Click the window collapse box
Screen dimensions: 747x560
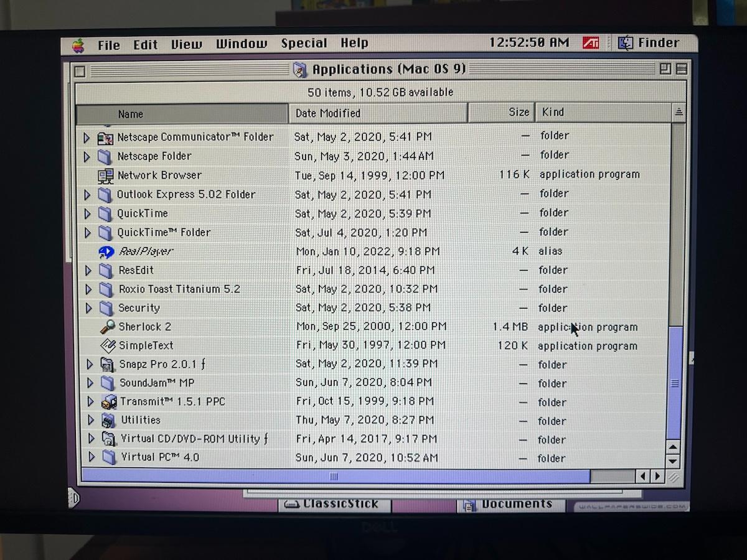click(x=682, y=69)
